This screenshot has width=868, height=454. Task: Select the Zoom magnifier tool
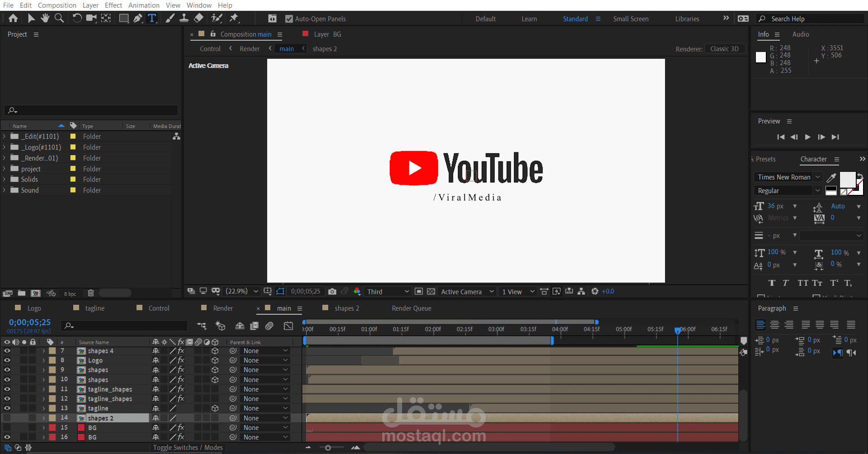[59, 19]
